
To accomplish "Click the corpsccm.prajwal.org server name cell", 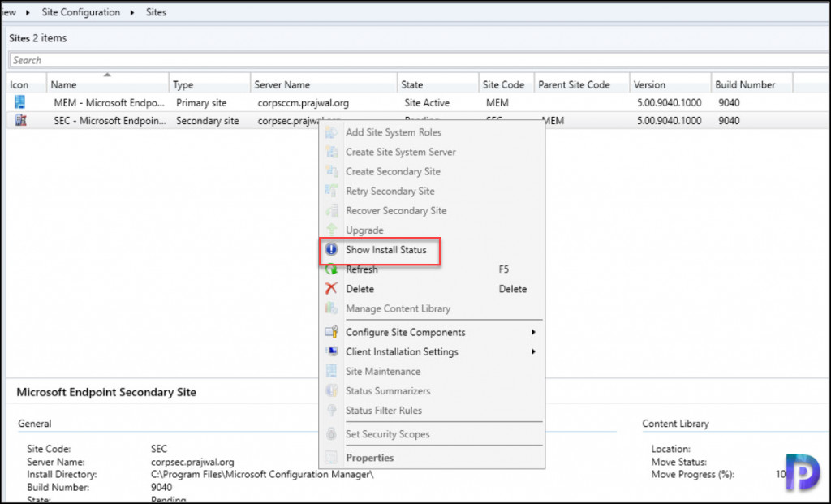I will 304,103.
